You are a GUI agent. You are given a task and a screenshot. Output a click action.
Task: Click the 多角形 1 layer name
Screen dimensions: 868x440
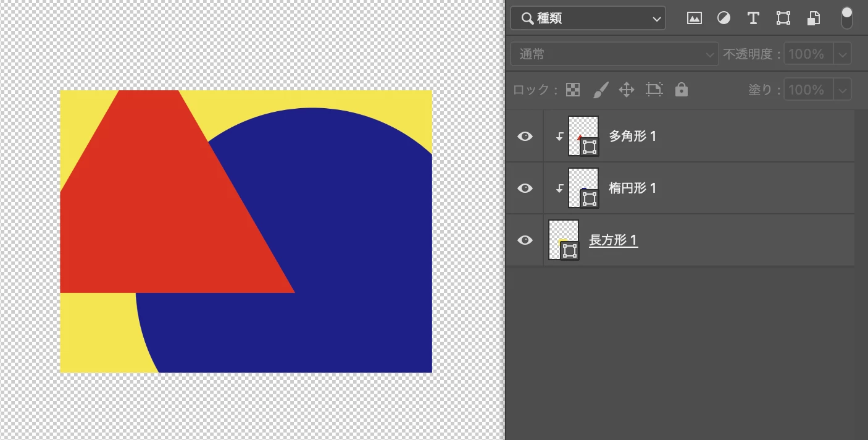pos(632,136)
